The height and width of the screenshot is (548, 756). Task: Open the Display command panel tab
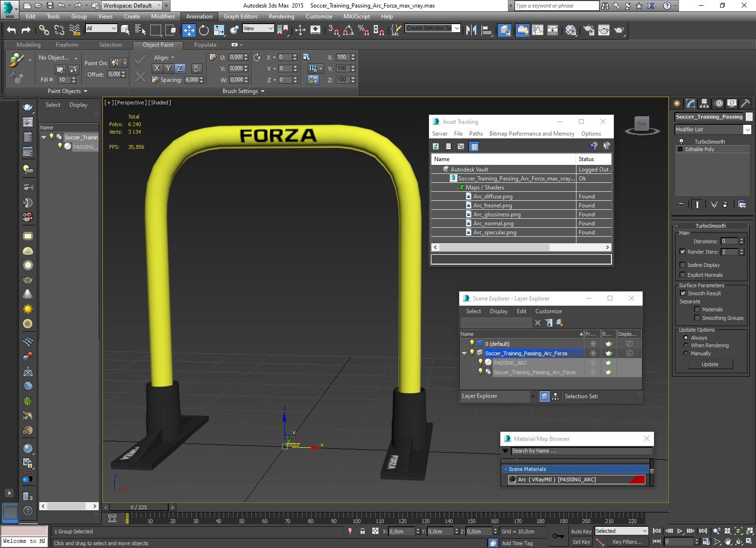pyautogui.click(x=732, y=103)
